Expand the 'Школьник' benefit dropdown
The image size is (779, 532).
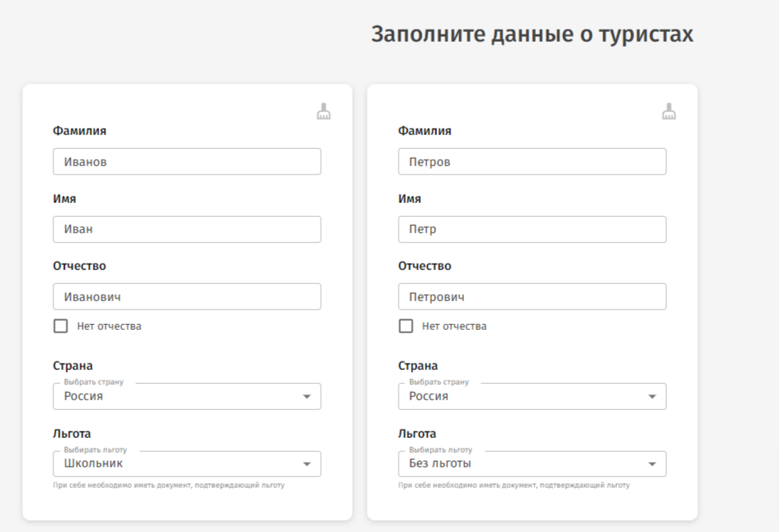[x=307, y=464]
